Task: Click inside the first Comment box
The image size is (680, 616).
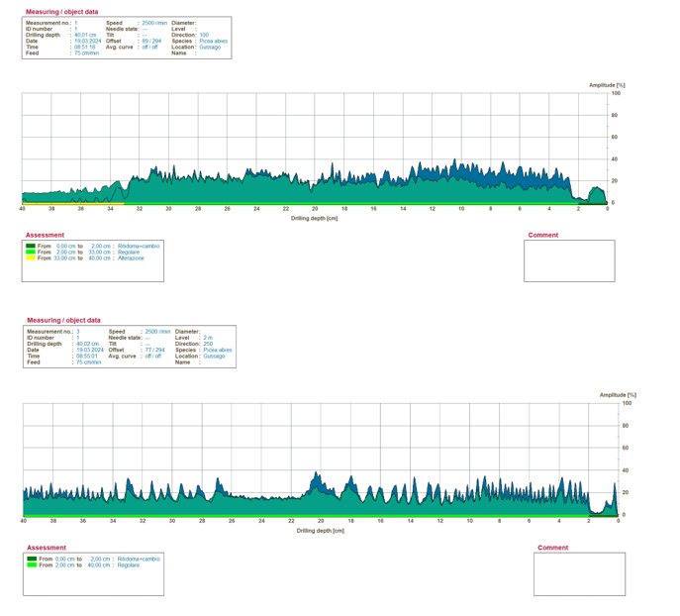Action: pos(569,260)
